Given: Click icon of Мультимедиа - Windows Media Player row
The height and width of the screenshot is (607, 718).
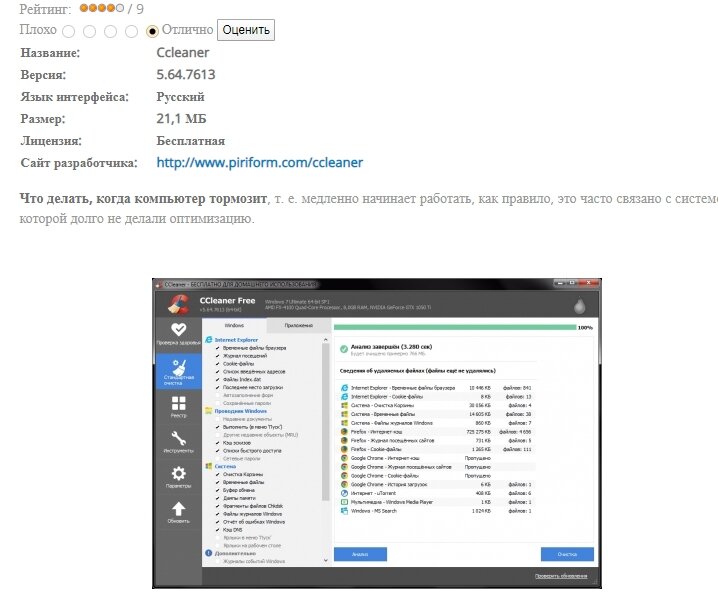Looking at the screenshot, I should point(344,502).
